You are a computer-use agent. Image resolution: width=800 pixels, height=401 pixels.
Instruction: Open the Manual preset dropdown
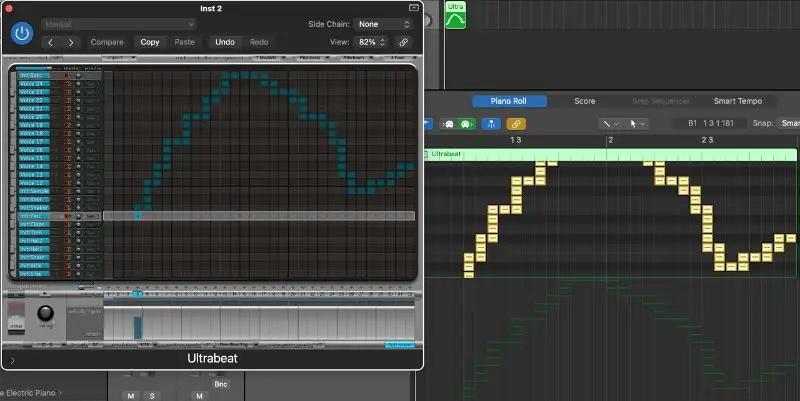(x=118, y=23)
